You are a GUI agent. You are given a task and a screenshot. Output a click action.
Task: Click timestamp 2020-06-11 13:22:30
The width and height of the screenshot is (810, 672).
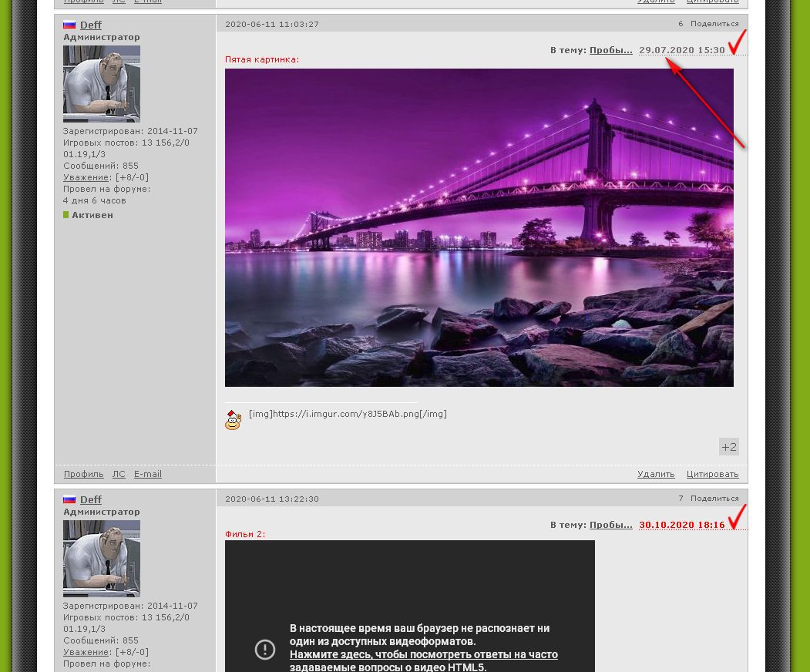tap(272, 499)
